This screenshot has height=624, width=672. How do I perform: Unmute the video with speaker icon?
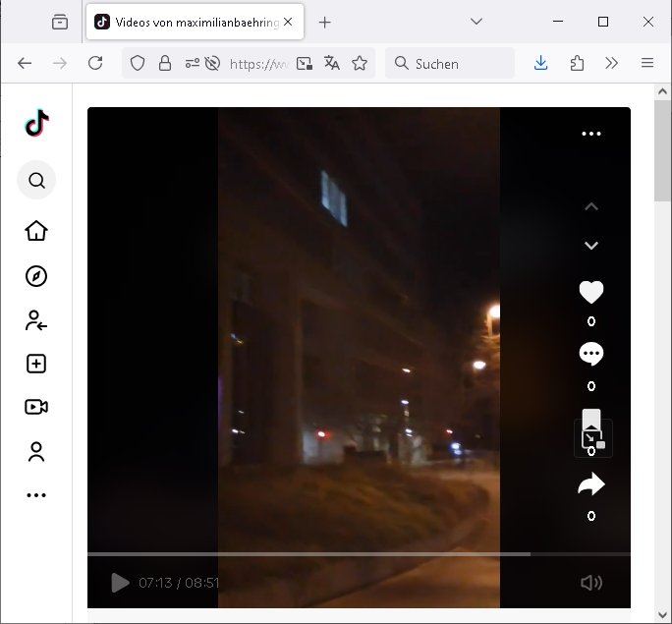pyautogui.click(x=590, y=583)
